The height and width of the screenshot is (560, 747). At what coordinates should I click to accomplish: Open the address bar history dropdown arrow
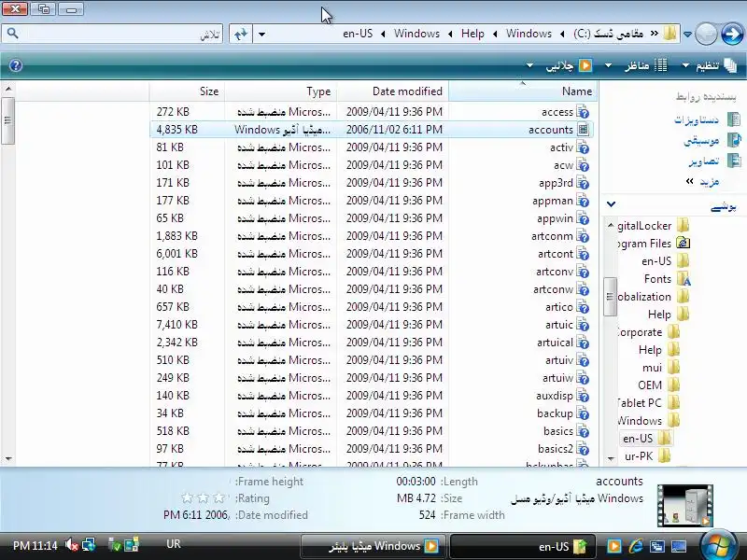[x=261, y=34]
